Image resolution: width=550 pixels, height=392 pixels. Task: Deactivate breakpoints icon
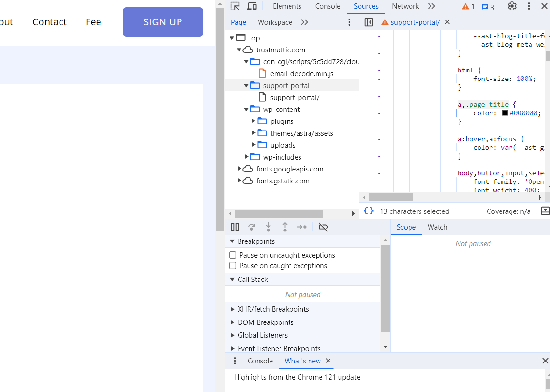coord(323,227)
